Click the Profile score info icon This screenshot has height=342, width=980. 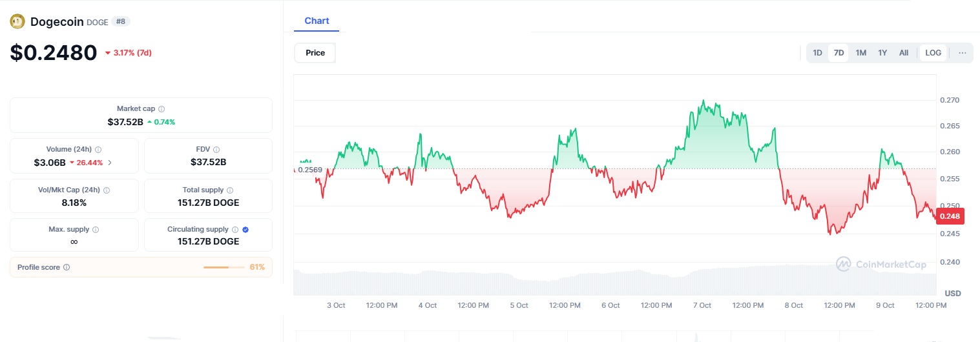pyautogui.click(x=67, y=267)
